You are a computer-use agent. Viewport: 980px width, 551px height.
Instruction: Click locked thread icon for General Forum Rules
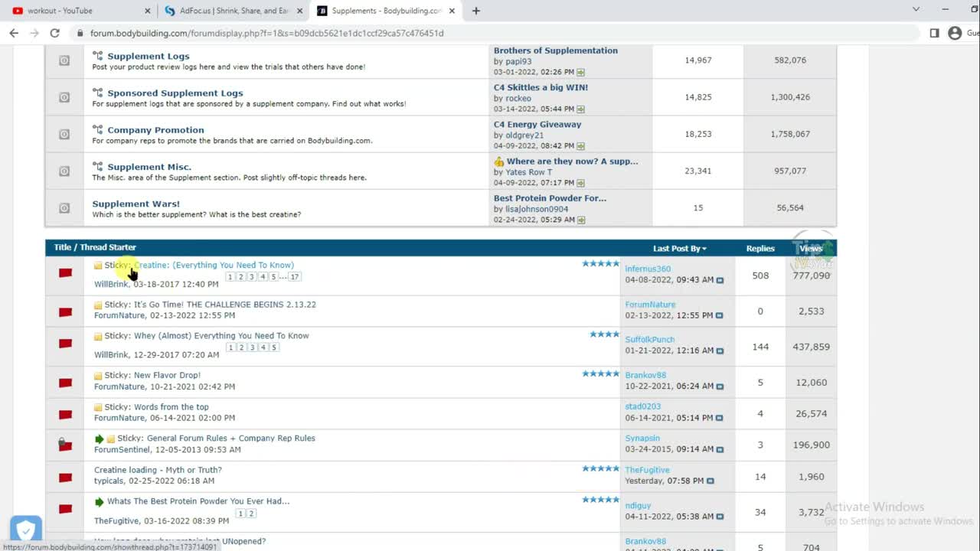65,445
